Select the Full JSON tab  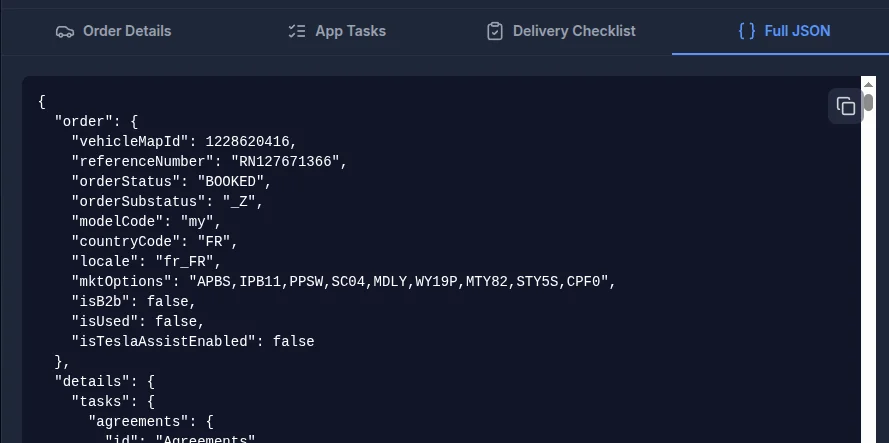pos(784,31)
